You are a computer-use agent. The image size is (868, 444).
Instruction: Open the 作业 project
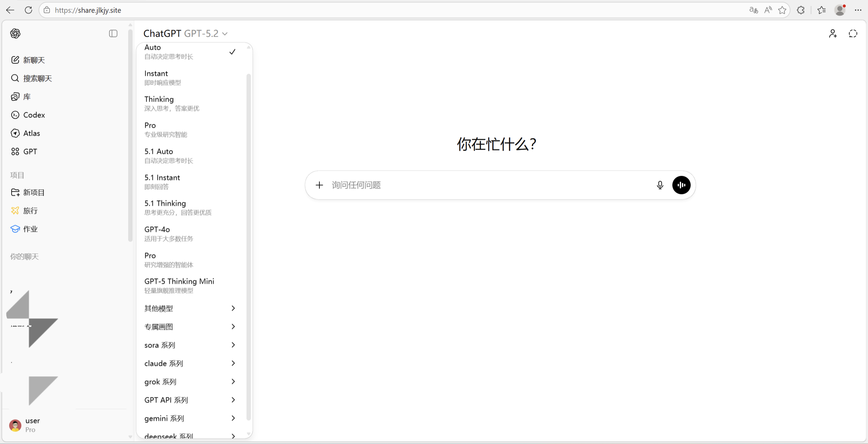click(x=30, y=229)
